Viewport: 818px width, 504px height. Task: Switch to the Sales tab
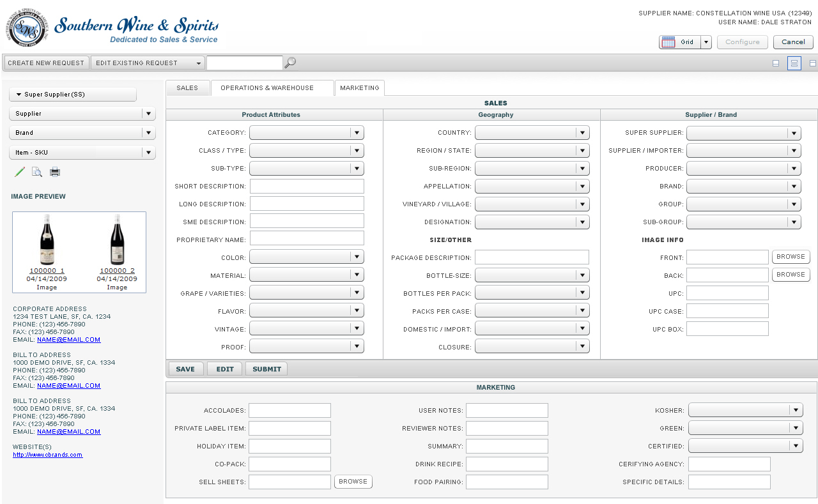pos(187,88)
